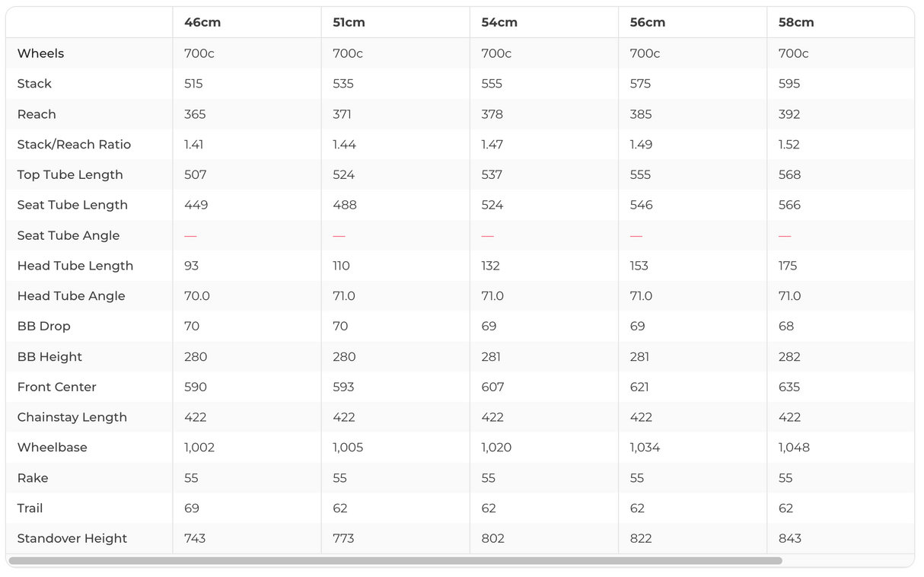Click the Top Tube Length row label
924x577 pixels.
coord(70,175)
